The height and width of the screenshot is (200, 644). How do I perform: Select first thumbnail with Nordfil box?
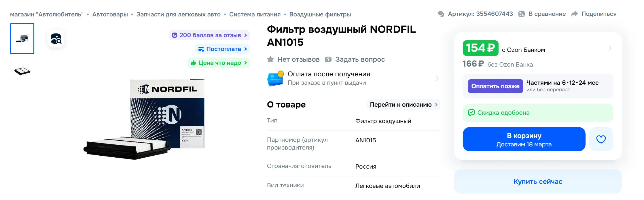coord(22,39)
